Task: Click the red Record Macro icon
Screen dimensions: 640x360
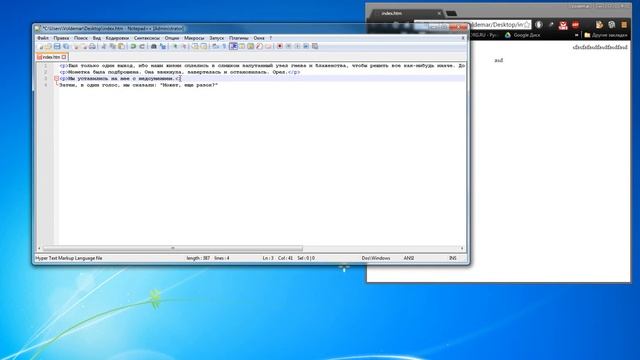Action: point(280,47)
